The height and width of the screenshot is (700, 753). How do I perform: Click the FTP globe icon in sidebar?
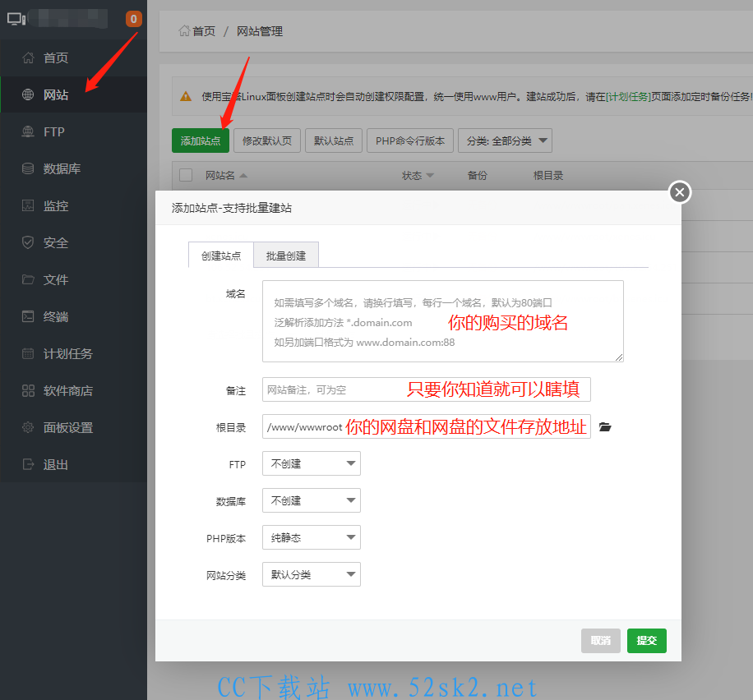28,131
